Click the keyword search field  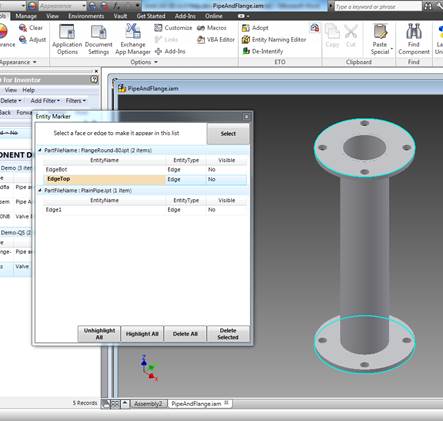pos(378,6)
